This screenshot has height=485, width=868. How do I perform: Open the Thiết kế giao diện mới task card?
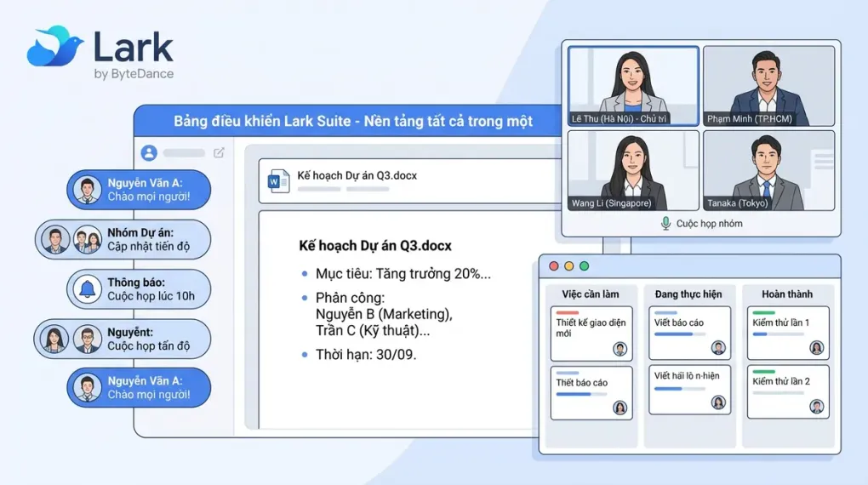pos(591,334)
